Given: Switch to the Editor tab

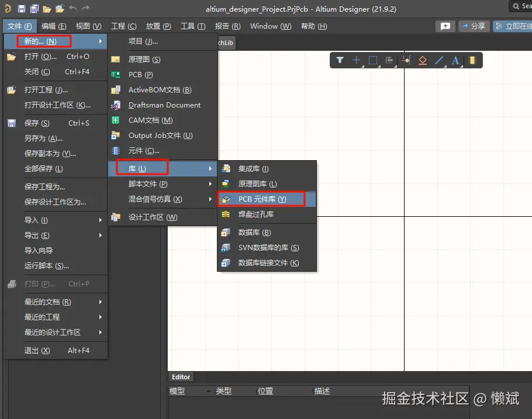Looking at the screenshot, I should pos(181,377).
